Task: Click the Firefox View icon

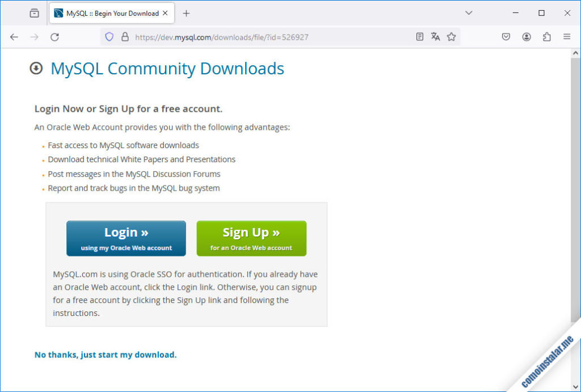Action: [x=35, y=13]
